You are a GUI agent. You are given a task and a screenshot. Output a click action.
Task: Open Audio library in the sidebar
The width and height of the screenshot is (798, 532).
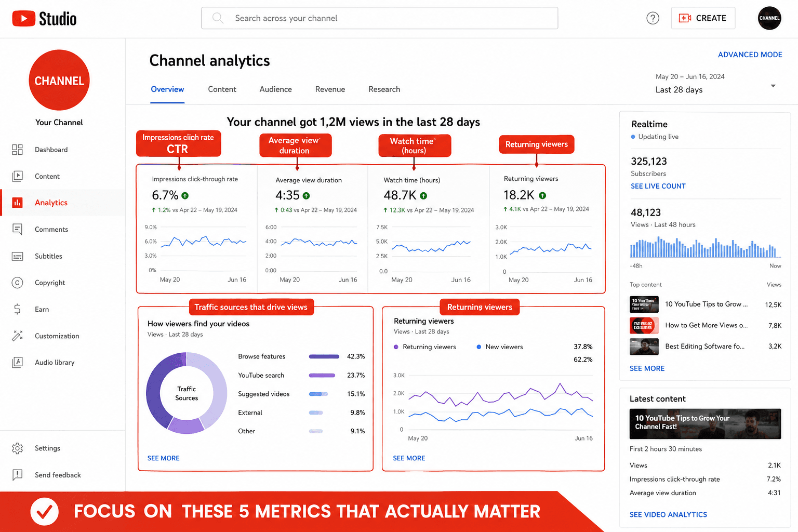[62, 362]
